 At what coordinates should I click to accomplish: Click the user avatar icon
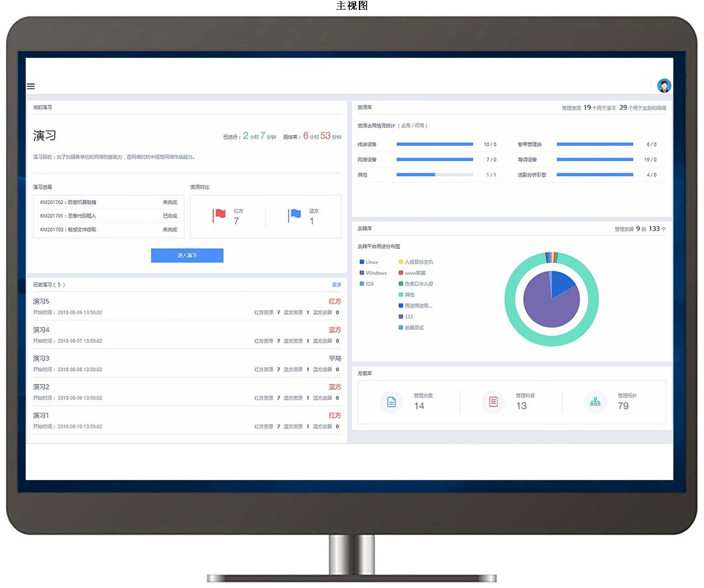click(x=664, y=85)
